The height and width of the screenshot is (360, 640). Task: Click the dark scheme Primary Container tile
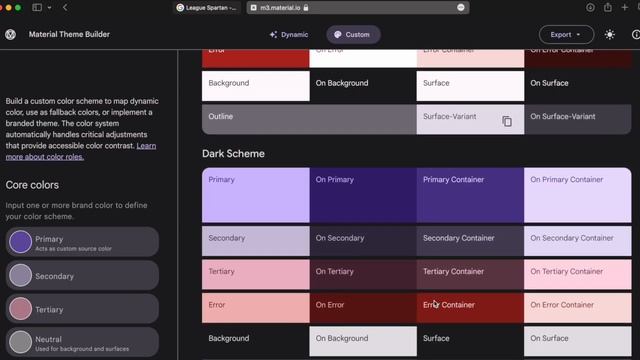pyautogui.click(x=470, y=195)
